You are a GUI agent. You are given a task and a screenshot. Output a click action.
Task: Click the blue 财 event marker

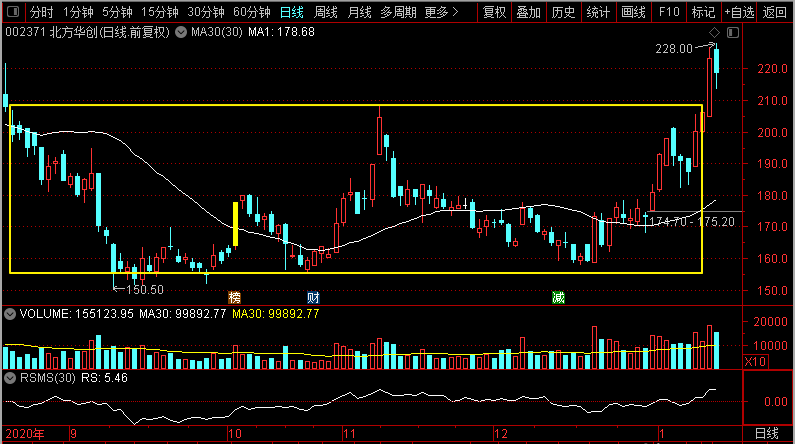pyautogui.click(x=313, y=297)
